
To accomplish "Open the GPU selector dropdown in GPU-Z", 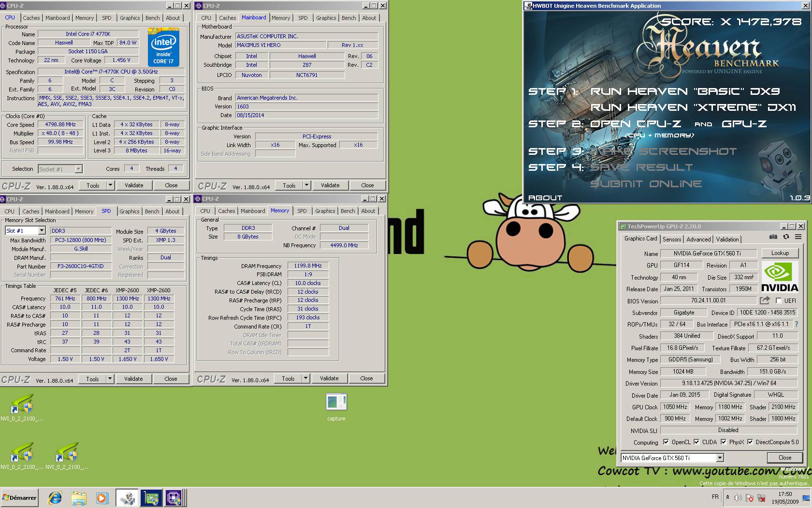I will pos(720,458).
